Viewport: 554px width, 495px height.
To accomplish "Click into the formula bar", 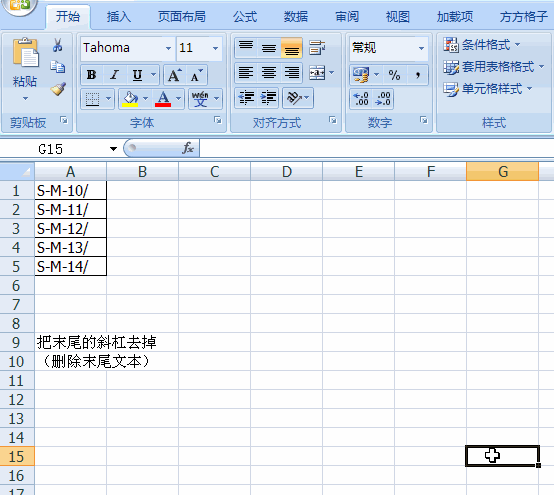I will pos(377,148).
